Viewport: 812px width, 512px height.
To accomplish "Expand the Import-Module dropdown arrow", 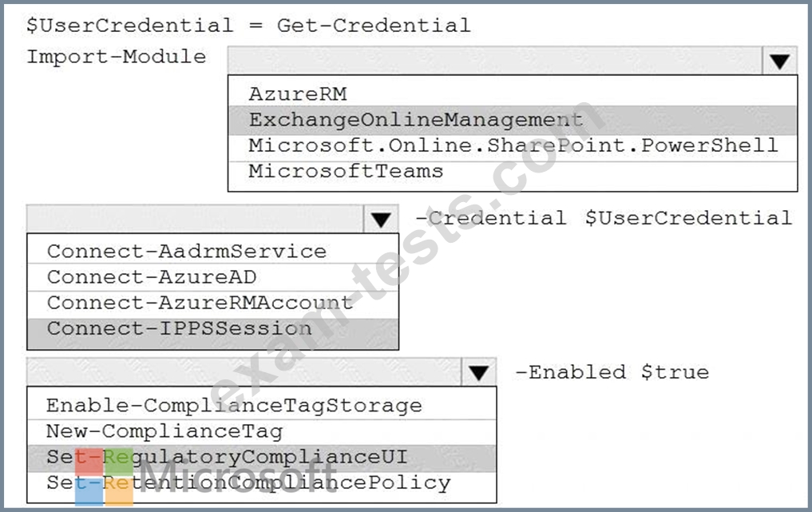I will [779, 61].
